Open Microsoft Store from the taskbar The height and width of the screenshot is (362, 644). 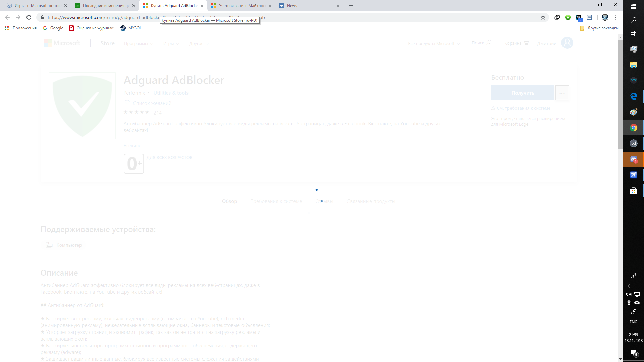click(633, 191)
